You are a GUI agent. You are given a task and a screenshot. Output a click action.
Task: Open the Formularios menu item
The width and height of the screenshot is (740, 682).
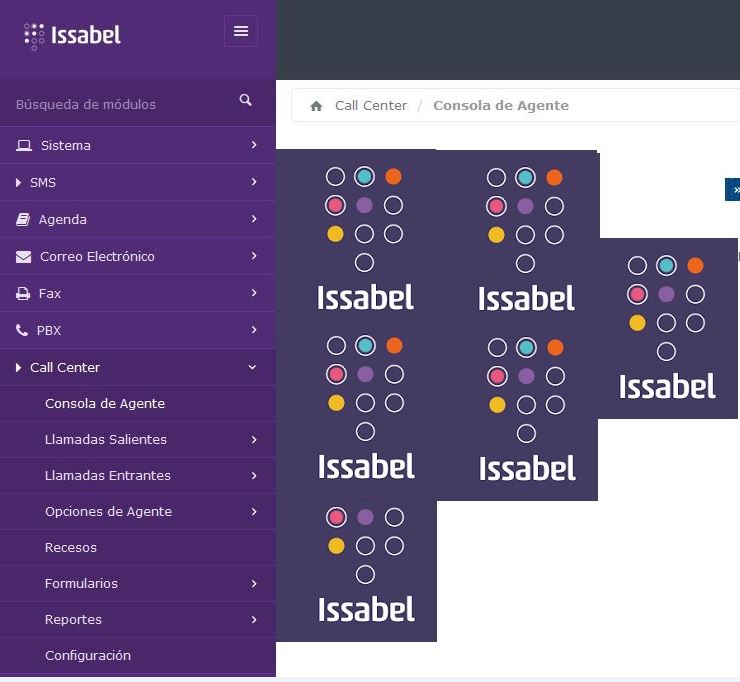point(81,584)
